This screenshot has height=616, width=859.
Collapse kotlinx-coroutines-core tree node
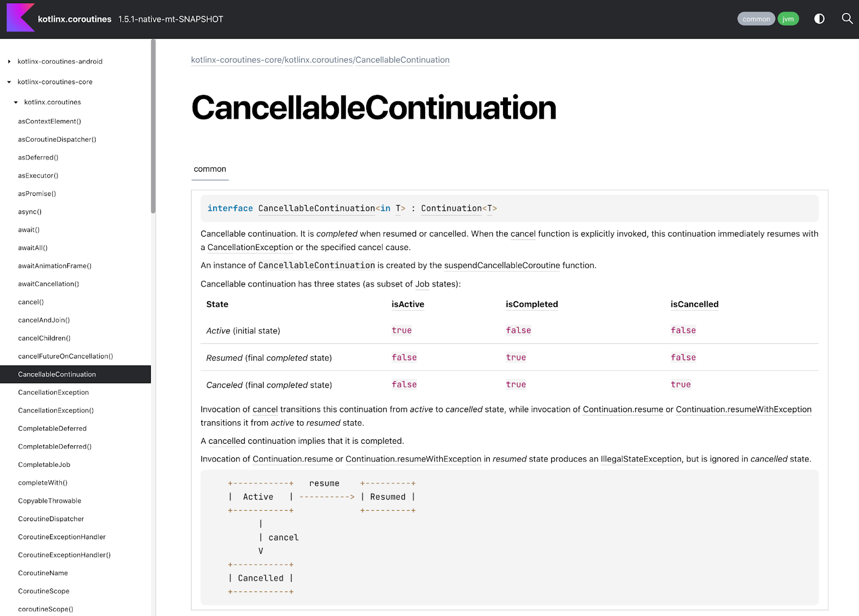(x=9, y=82)
